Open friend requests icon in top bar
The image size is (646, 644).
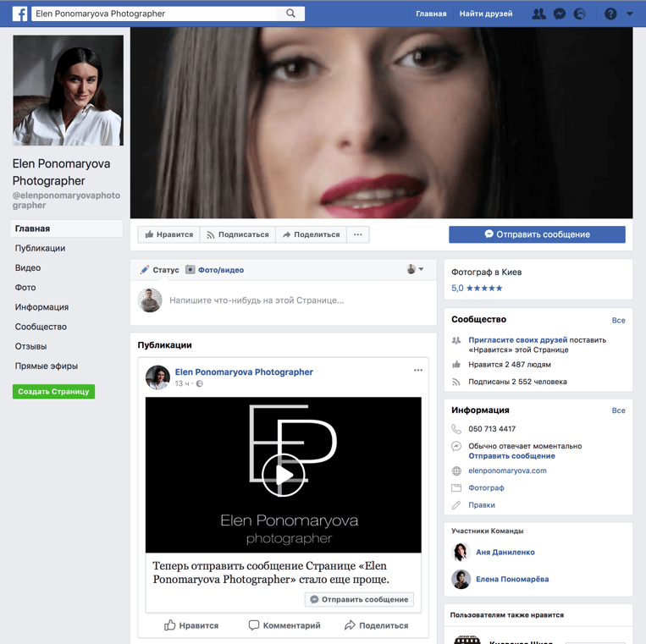pyautogui.click(x=538, y=14)
